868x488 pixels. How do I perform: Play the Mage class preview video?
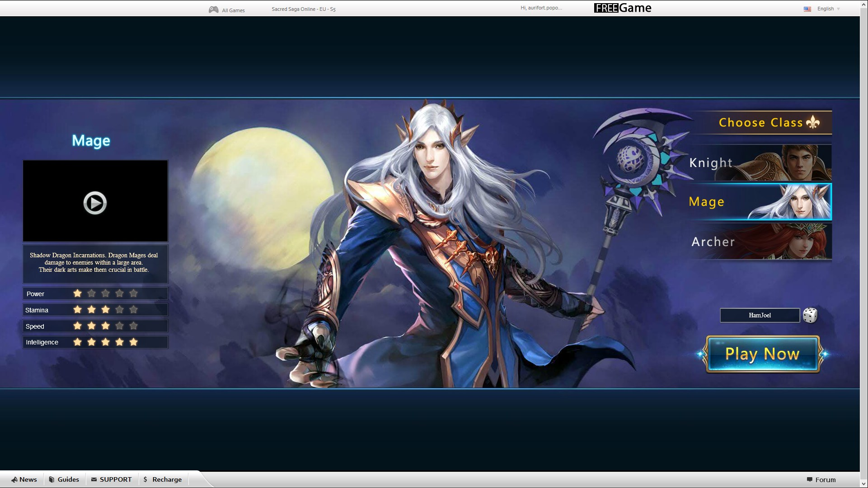pyautogui.click(x=95, y=203)
